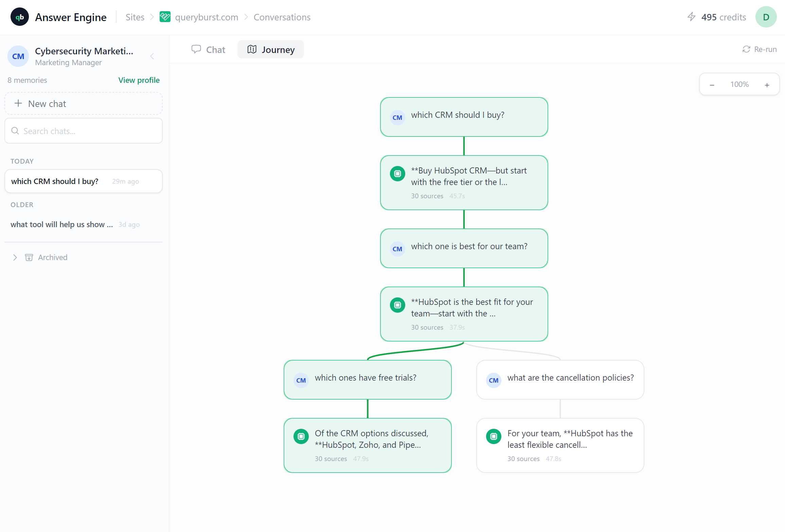This screenshot has width=785, height=532.
Task: Click bot icon on 'Of the CRM options' node
Action: [301, 437]
